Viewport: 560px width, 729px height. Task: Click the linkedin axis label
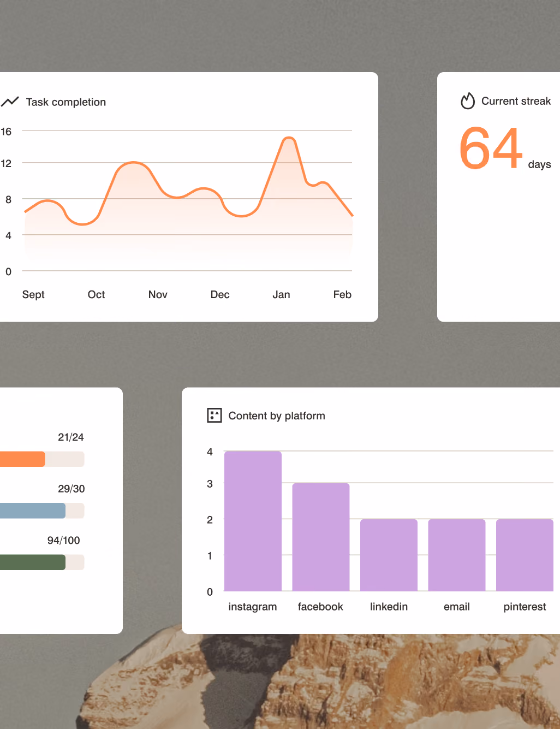tap(389, 607)
